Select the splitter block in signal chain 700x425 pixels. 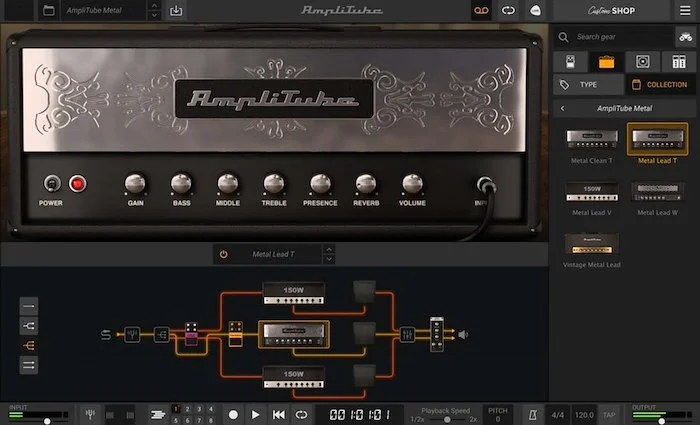click(x=162, y=334)
